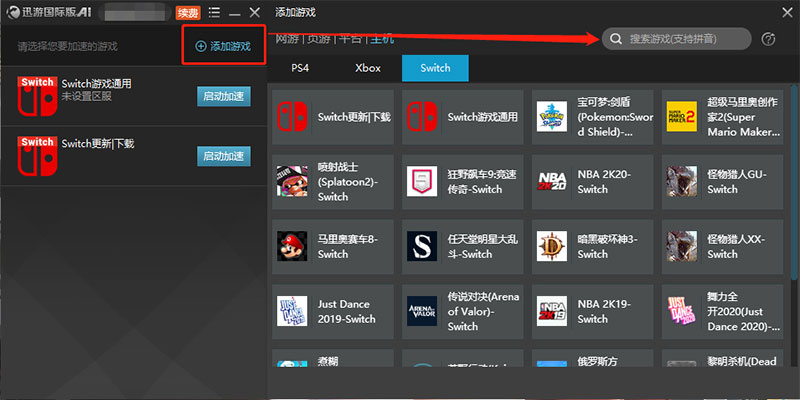Click the Super Mario Maker 2 icon
Viewport: 800px width, 400px height.
tap(682, 116)
